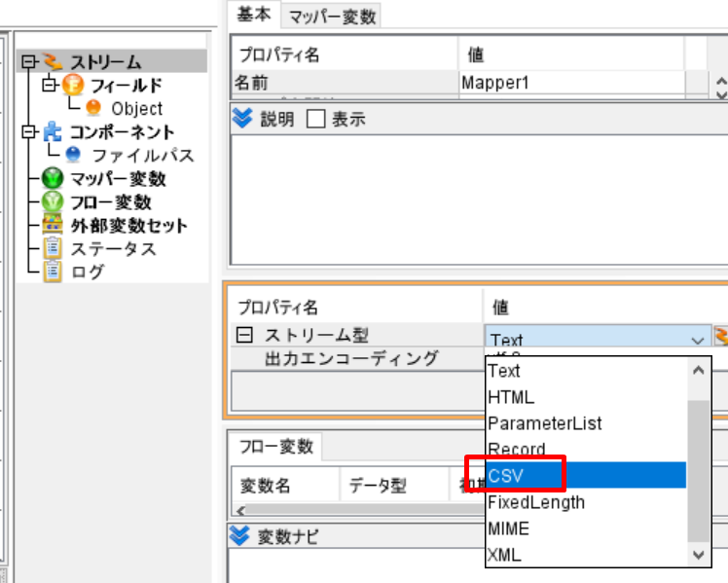Open the フロー変数 tab

pos(275,447)
